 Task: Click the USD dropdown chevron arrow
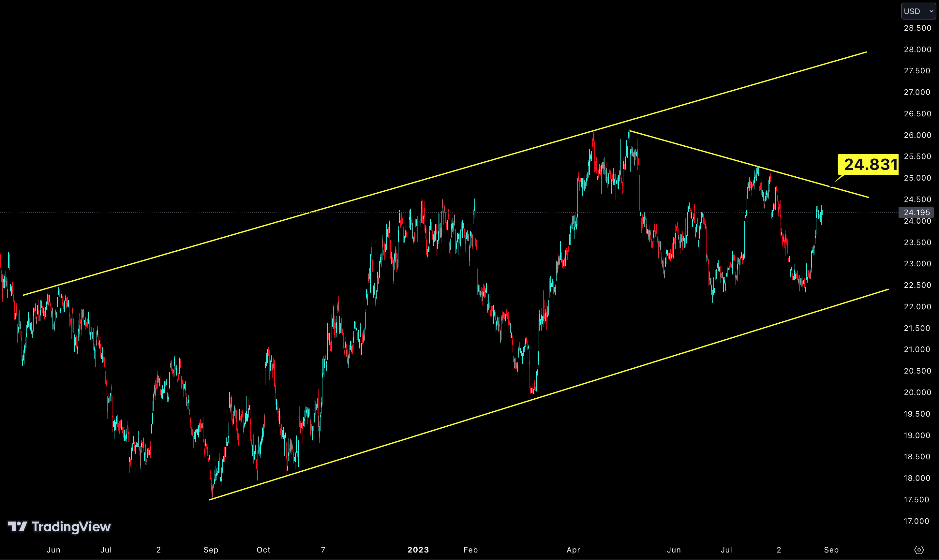pyautogui.click(x=931, y=11)
